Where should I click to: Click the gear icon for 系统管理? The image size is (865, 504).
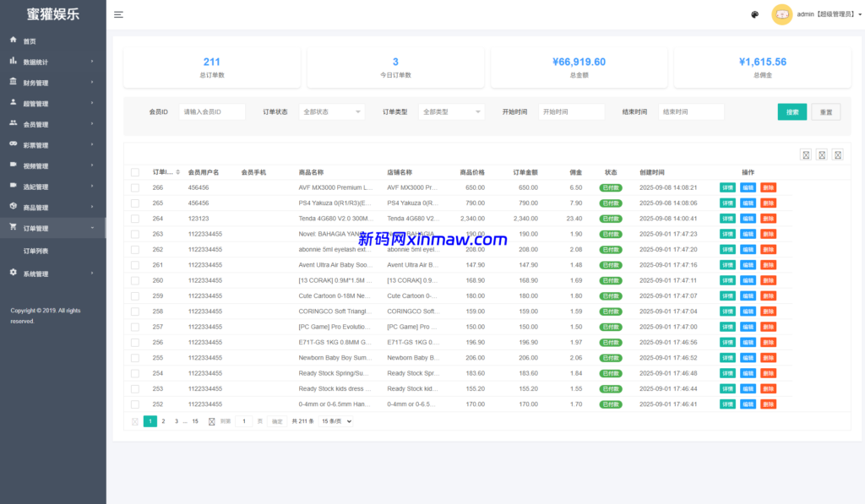click(13, 273)
